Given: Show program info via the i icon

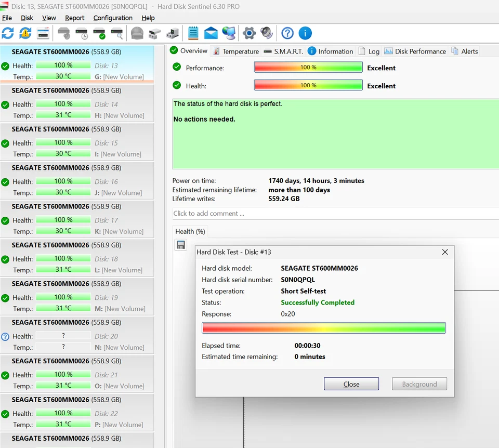Looking at the screenshot, I should tap(305, 33).
